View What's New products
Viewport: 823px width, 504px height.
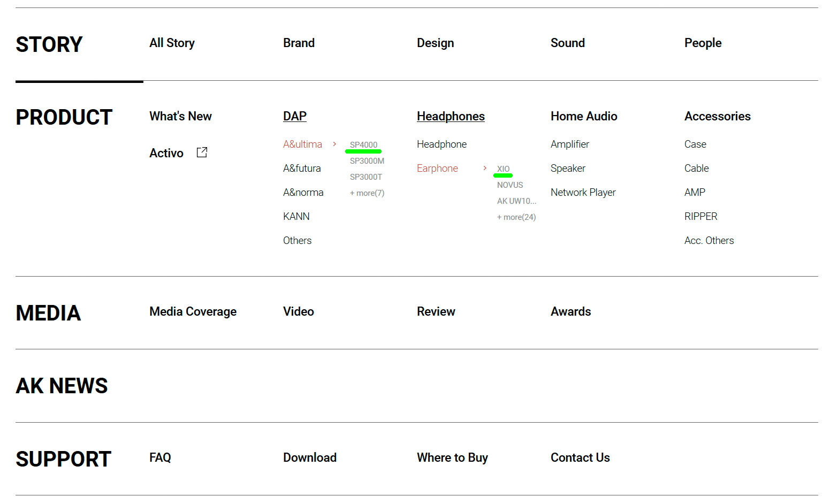(x=180, y=116)
